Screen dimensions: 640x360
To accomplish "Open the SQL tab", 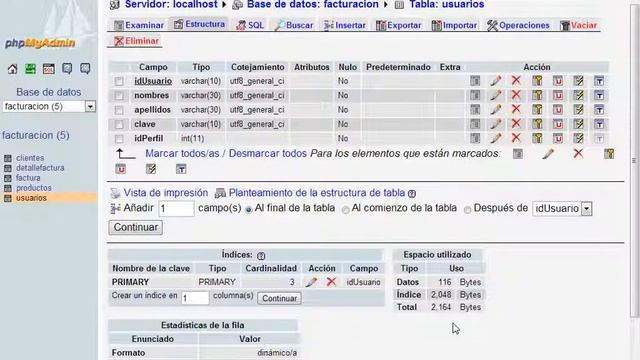I will tap(250, 25).
